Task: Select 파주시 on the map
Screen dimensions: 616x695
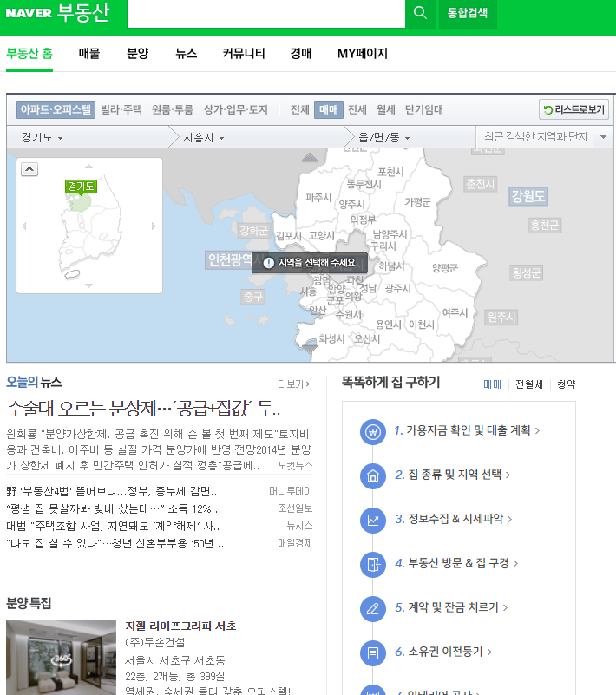Action: 318,197
